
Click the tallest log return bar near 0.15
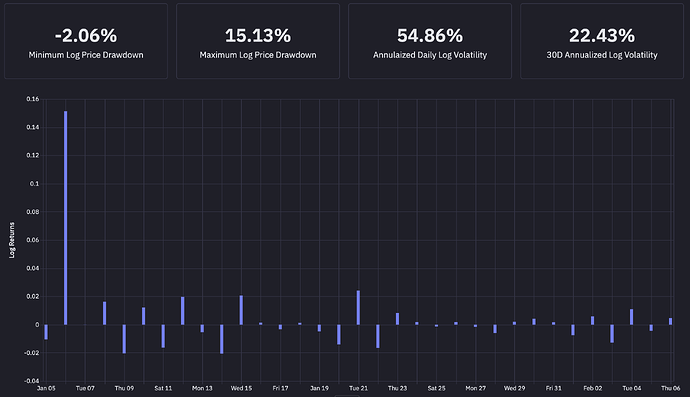(x=66, y=218)
